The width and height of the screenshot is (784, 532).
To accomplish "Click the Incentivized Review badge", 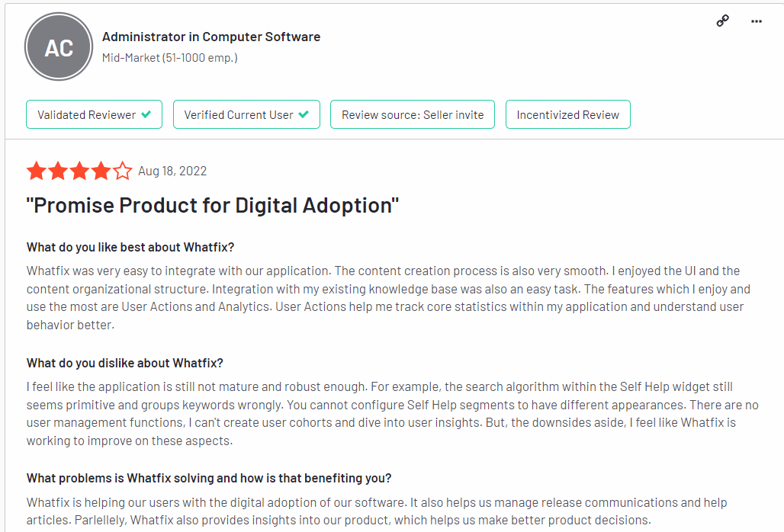I will click(568, 114).
